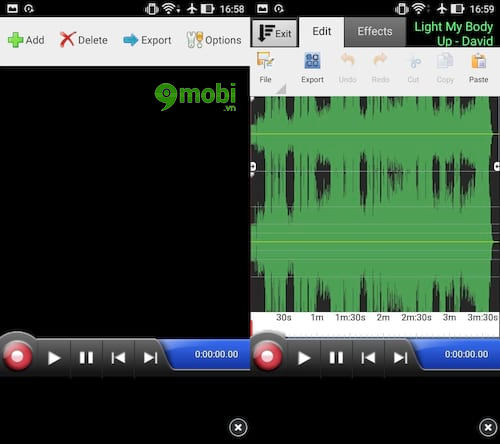
Task: Play audio in the editor screen
Action: (304, 358)
